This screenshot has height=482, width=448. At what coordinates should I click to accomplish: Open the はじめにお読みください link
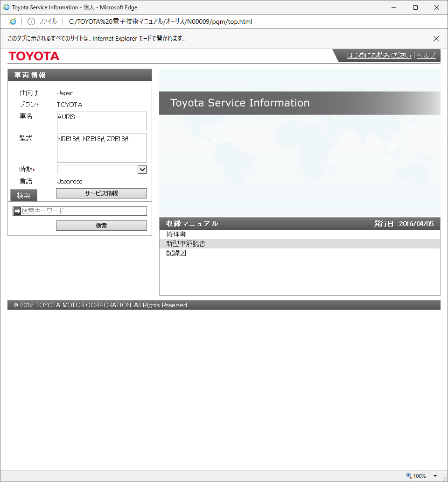379,55
